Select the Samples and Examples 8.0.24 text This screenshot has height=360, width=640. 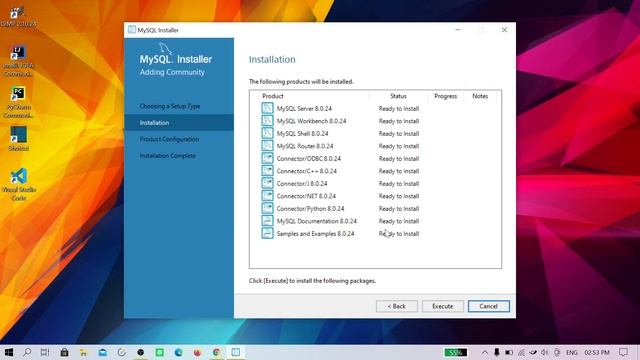tap(316, 234)
